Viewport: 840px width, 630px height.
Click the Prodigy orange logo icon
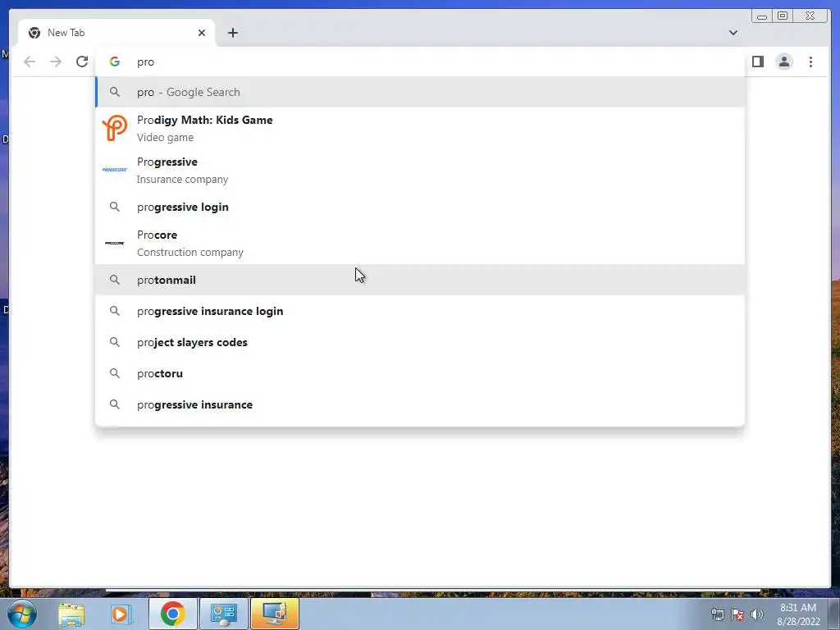pyautogui.click(x=115, y=129)
